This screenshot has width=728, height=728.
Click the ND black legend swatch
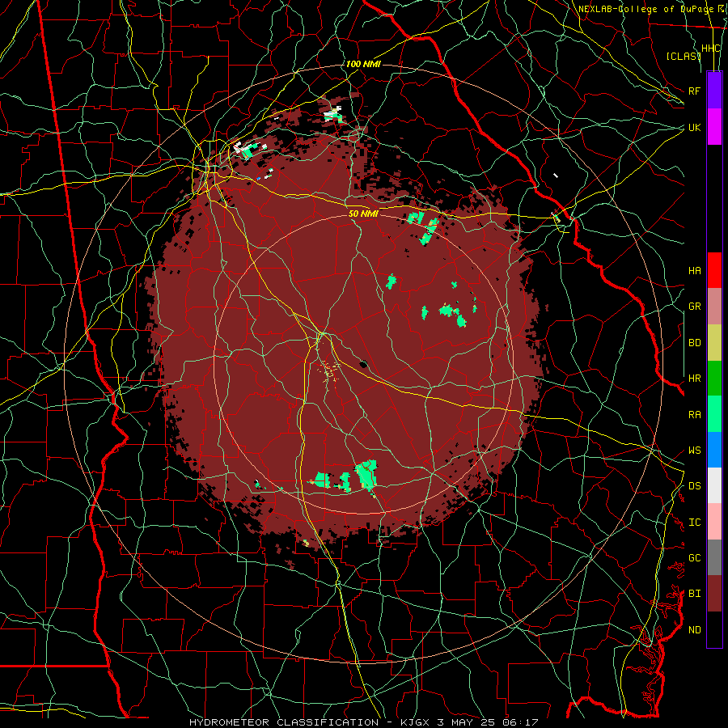(x=714, y=629)
